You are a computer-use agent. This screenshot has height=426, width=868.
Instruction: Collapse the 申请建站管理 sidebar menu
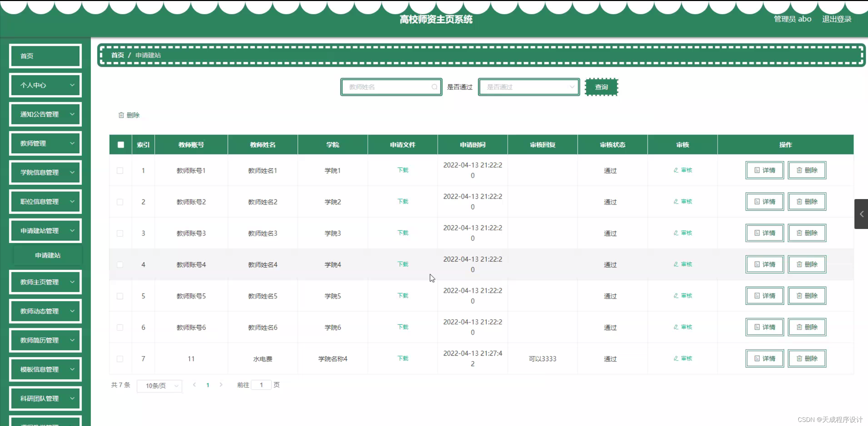click(45, 231)
